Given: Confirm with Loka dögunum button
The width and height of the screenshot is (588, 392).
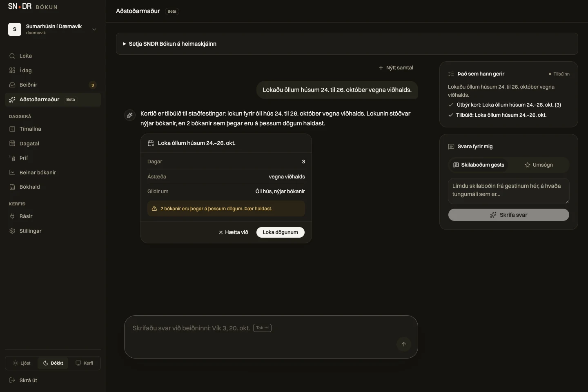Looking at the screenshot, I should pyautogui.click(x=281, y=232).
